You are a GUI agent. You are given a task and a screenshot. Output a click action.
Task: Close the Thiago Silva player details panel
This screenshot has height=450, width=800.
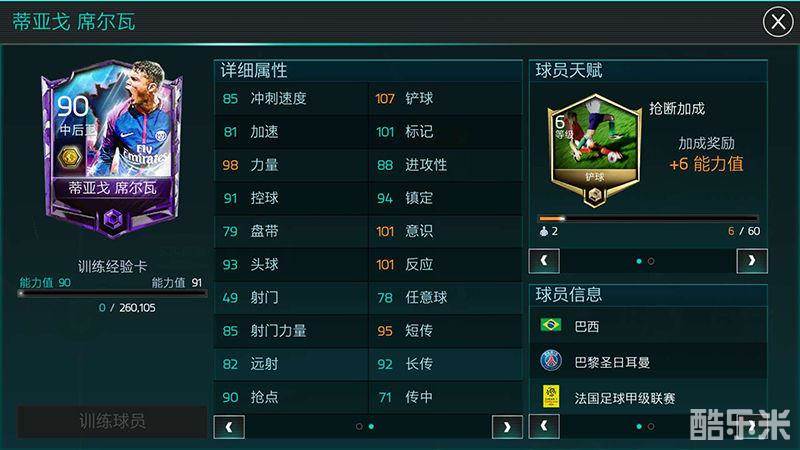point(778,22)
